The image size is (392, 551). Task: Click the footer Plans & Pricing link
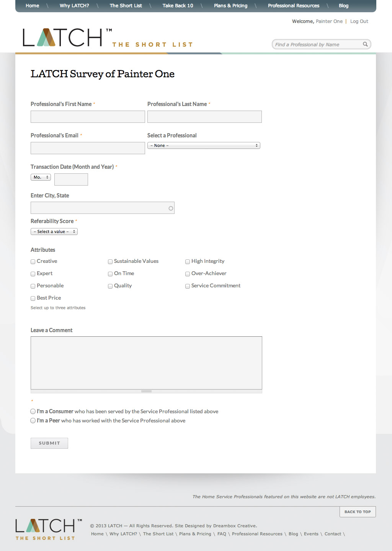pos(195,534)
